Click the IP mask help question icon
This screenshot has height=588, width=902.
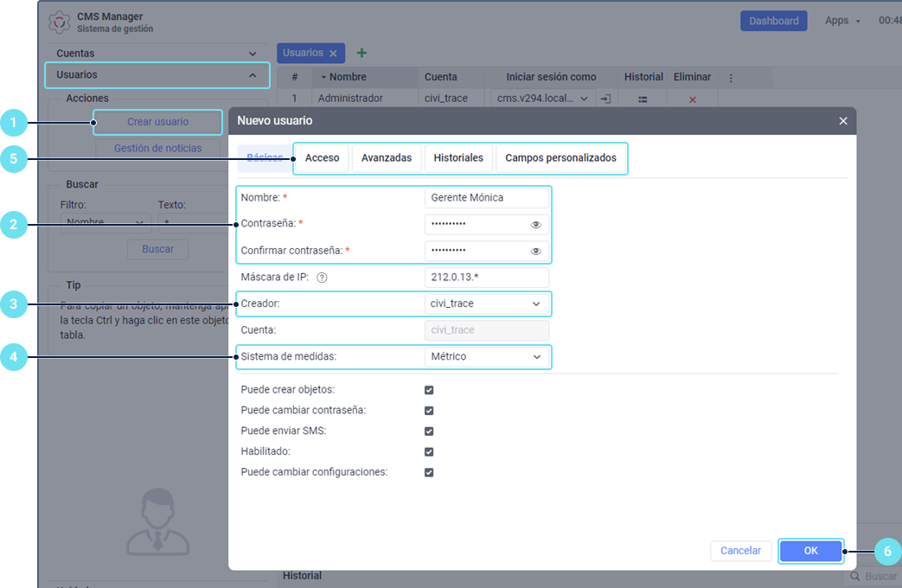(322, 278)
